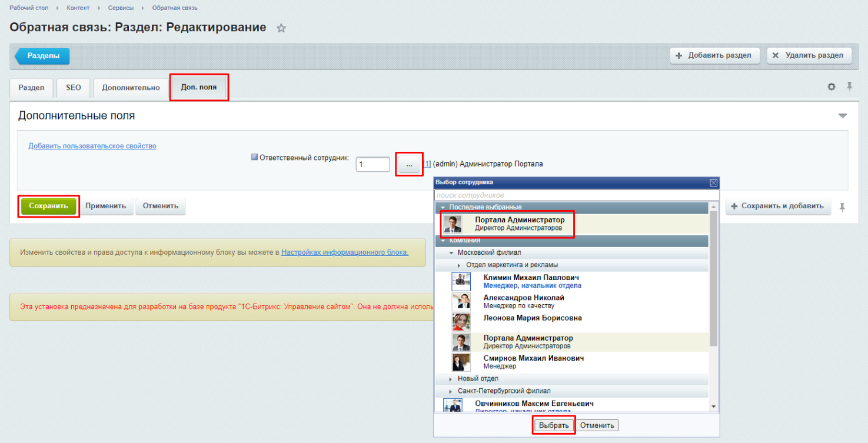Close the employee selection dialog
The width and height of the screenshot is (868, 443).
pyautogui.click(x=713, y=182)
